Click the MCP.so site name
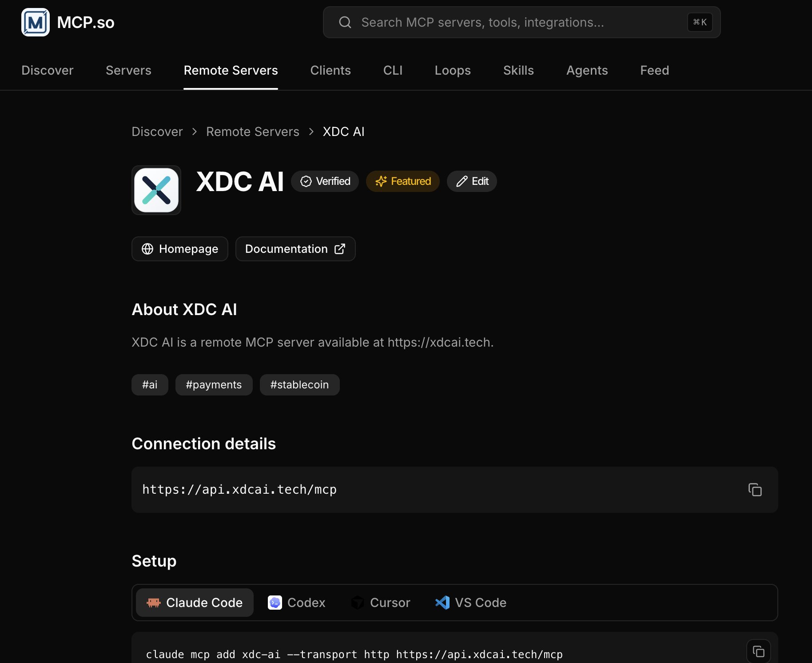The width and height of the screenshot is (812, 663). point(86,22)
